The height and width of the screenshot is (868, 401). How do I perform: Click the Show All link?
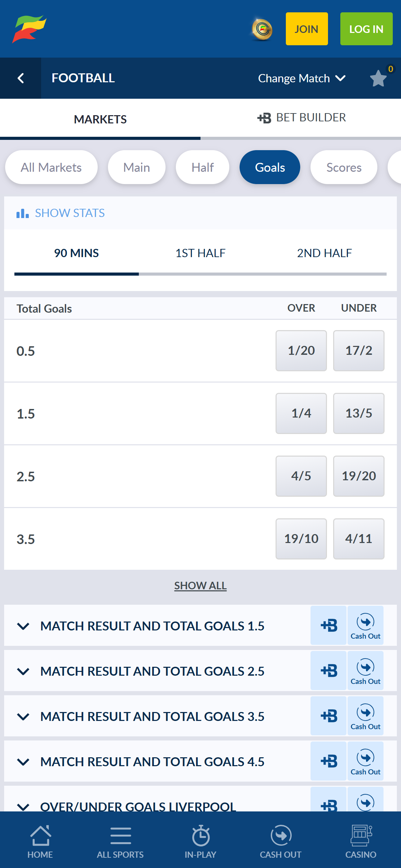(x=200, y=586)
